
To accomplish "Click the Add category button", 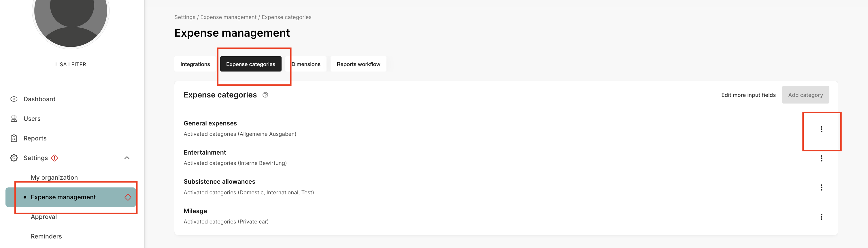I will pyautogui.click(x=805, y=95).
